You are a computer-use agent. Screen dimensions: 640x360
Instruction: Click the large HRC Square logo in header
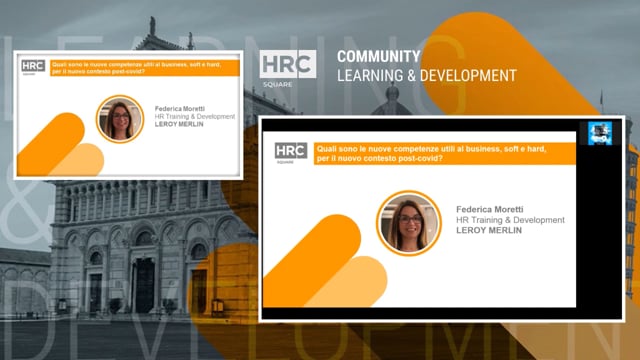coord(288,69)
